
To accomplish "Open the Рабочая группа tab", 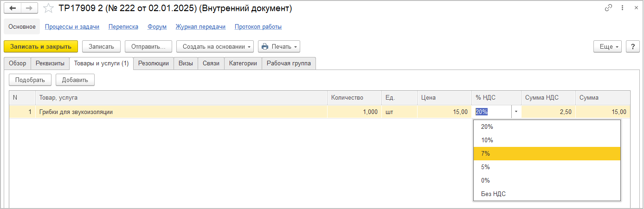I will click(x=289, y=63).
